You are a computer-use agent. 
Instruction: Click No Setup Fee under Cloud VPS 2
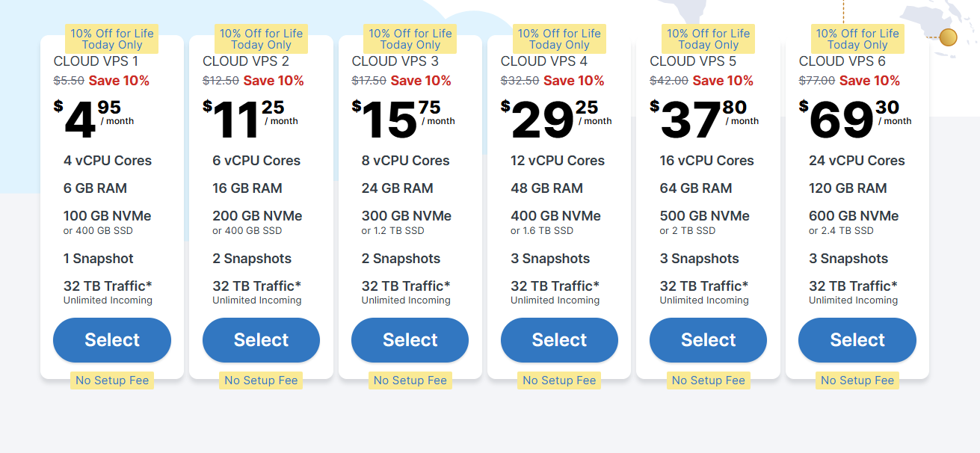[261, 380]
